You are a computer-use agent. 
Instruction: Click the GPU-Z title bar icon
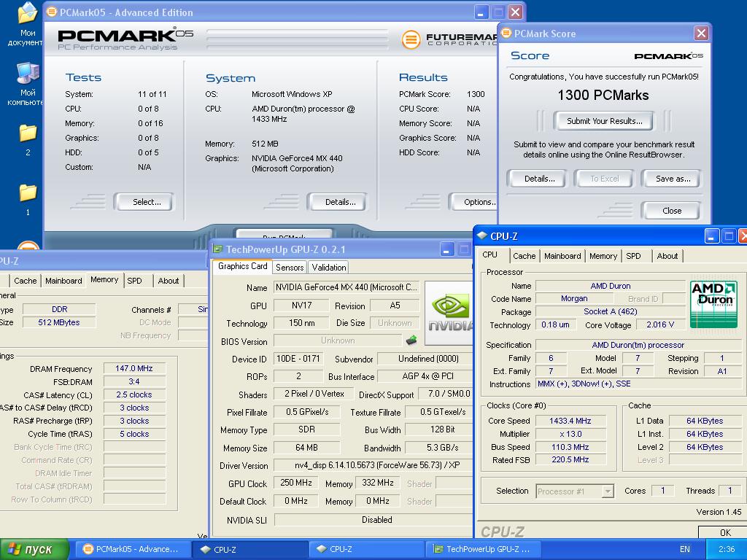point(217,249)
